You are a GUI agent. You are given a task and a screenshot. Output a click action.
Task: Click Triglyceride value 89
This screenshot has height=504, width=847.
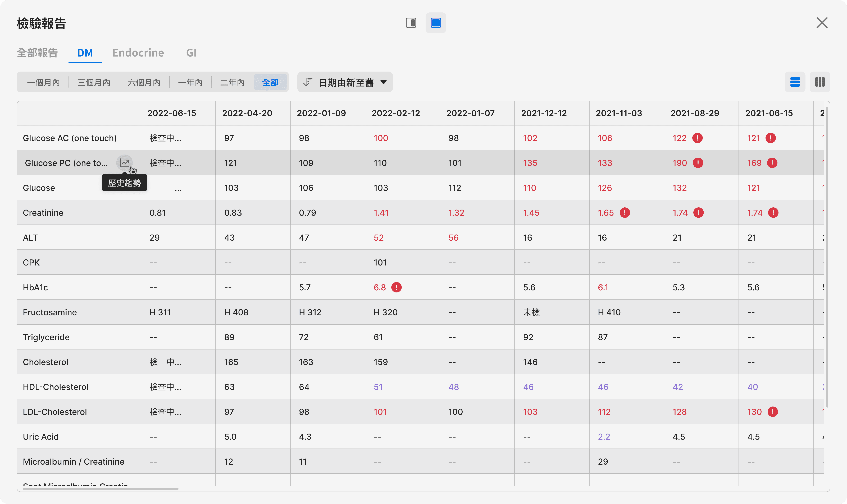click(229, 337)
